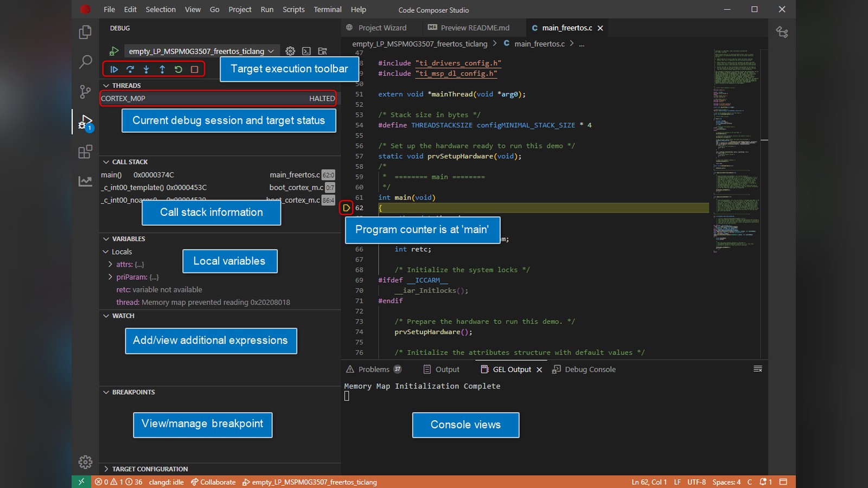The image size is (868, 488).
Task: Click the Step Out debug button
Action: point(162,69)
